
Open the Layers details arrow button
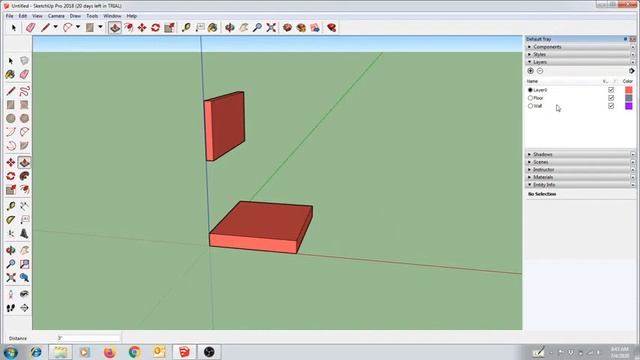tap(631, 71)
